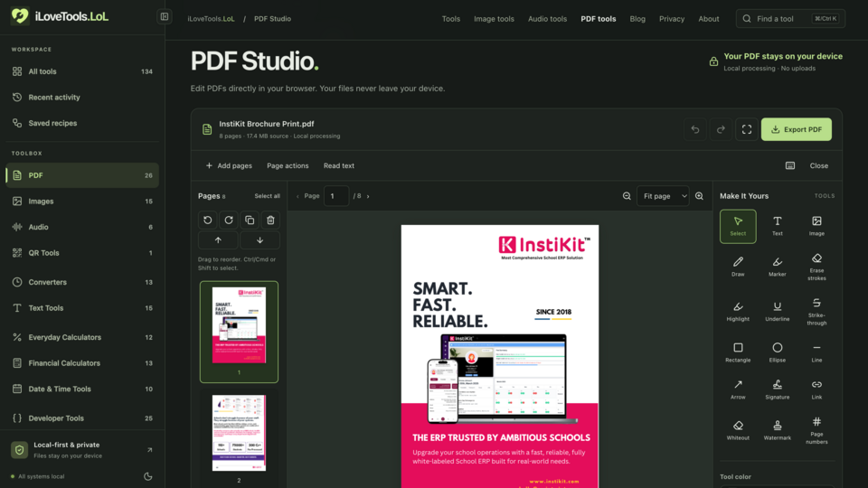Duplicate the selected page

pos(250,221)
